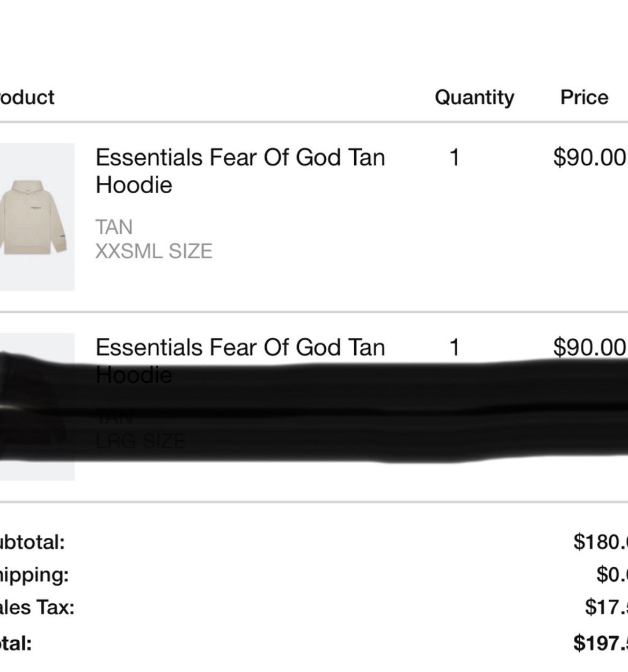Click the $17 sales tax amount
This screenshot has width=628, height=672.
click(x=607, y=608)
